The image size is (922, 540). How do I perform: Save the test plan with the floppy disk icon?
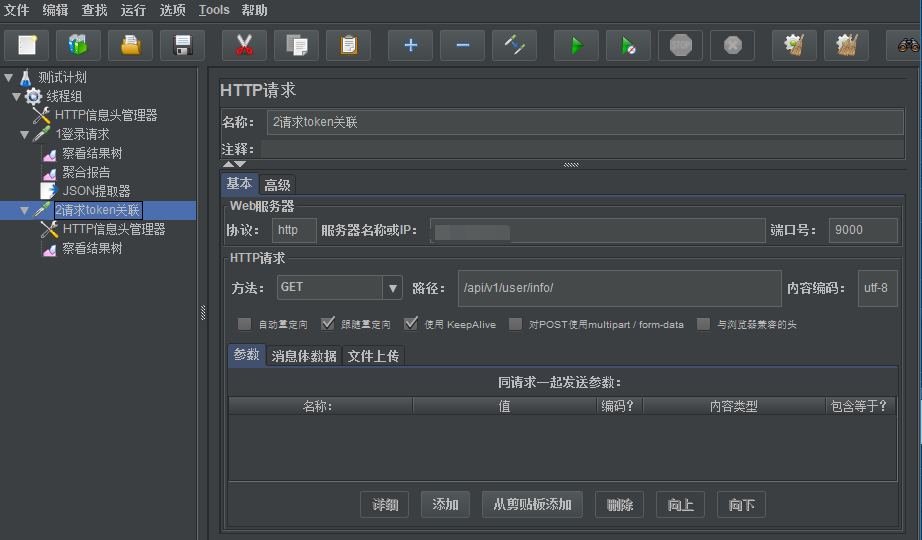point(182,45)
